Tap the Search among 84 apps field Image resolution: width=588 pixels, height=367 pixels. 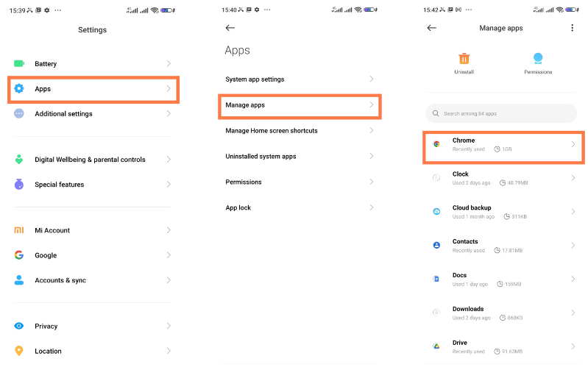(501, 113)
